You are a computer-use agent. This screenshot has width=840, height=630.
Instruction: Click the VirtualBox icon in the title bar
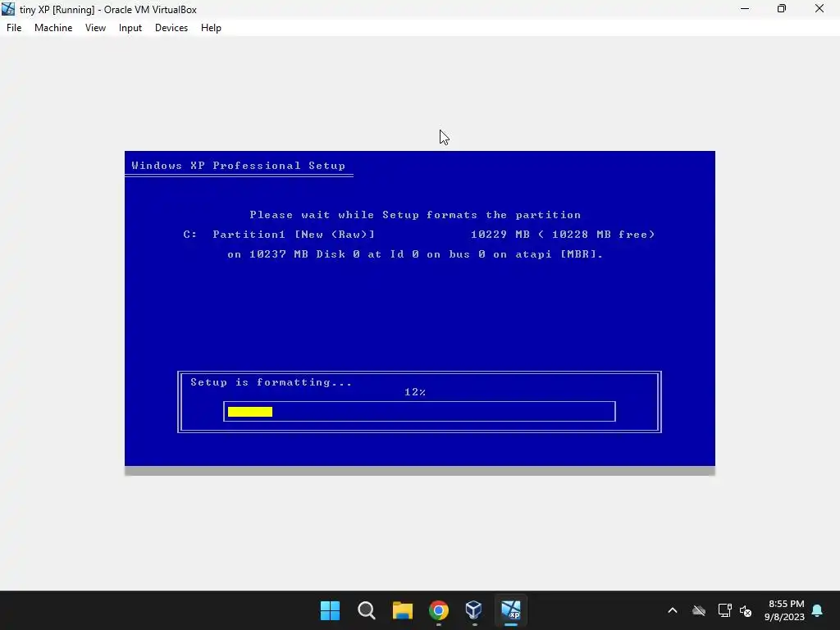coord(8,9)
